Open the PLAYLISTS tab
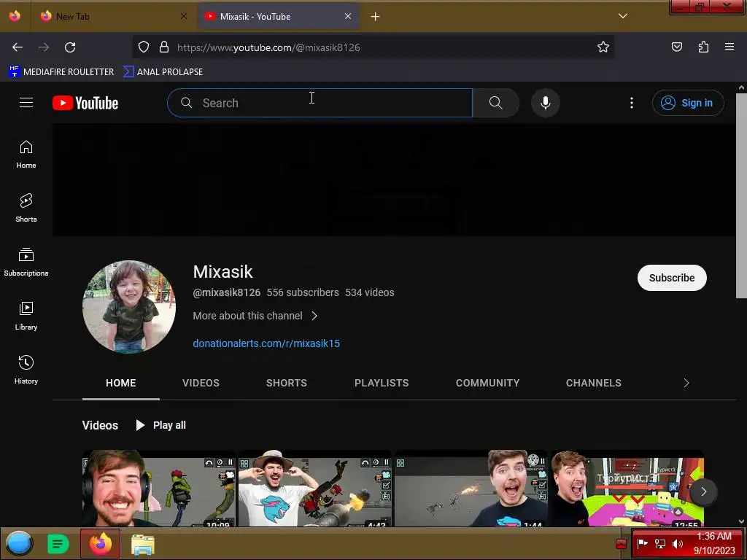The width and height of the screenshot is (747, 560). (x=382, y=383)
